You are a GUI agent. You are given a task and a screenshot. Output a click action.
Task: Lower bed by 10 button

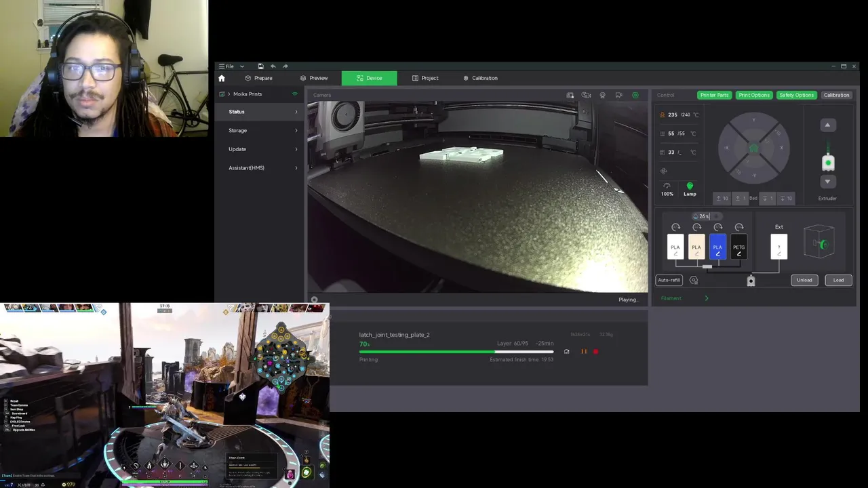786,198
